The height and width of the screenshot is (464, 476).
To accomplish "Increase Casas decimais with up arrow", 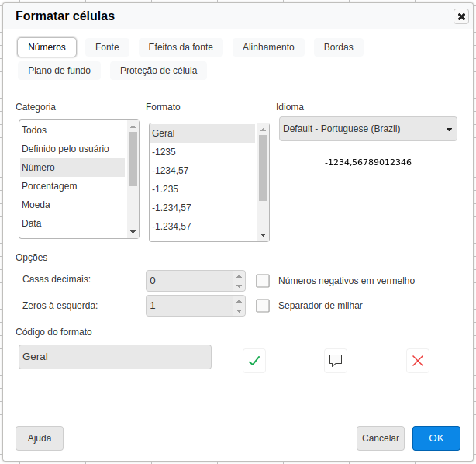I will 239,275.
